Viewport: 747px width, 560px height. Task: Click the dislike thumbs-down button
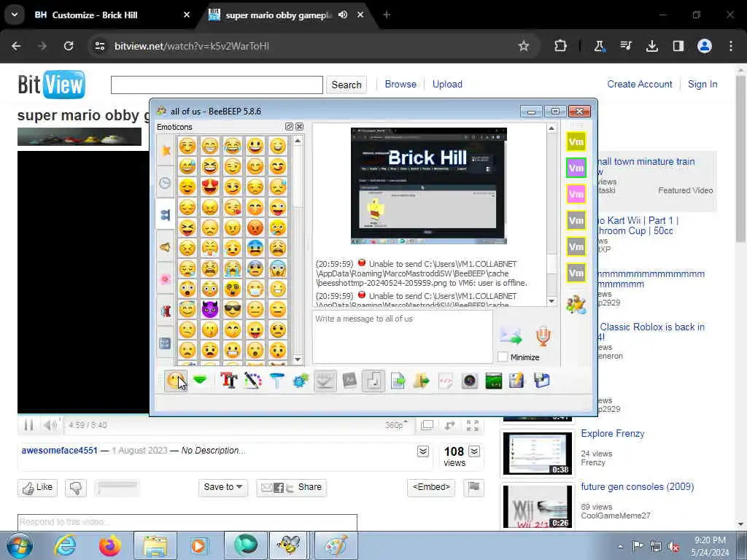click(76, 488)
